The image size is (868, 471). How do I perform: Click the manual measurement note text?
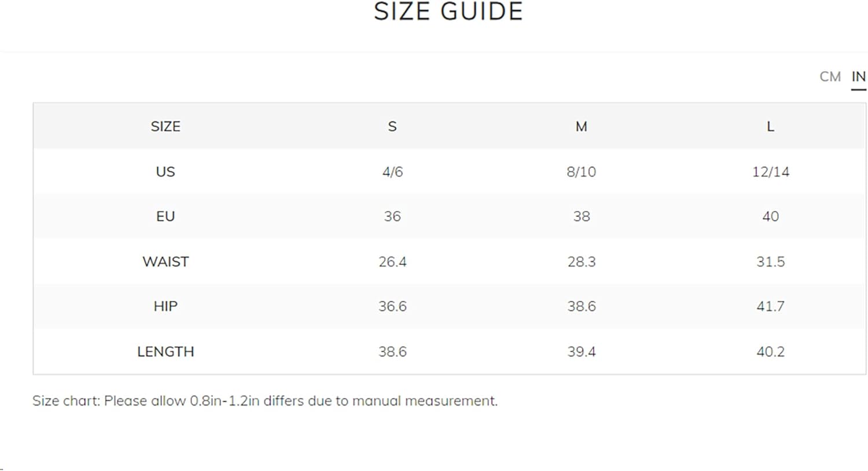click(x=265, y=400)
